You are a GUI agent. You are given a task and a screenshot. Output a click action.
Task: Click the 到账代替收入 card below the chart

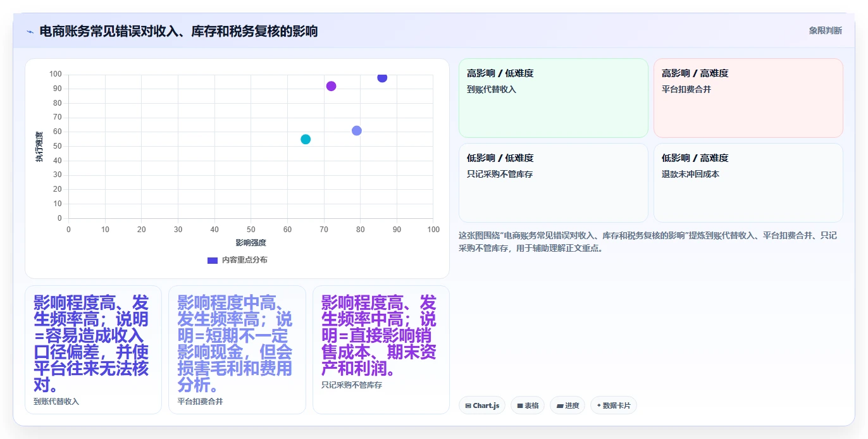93,350
